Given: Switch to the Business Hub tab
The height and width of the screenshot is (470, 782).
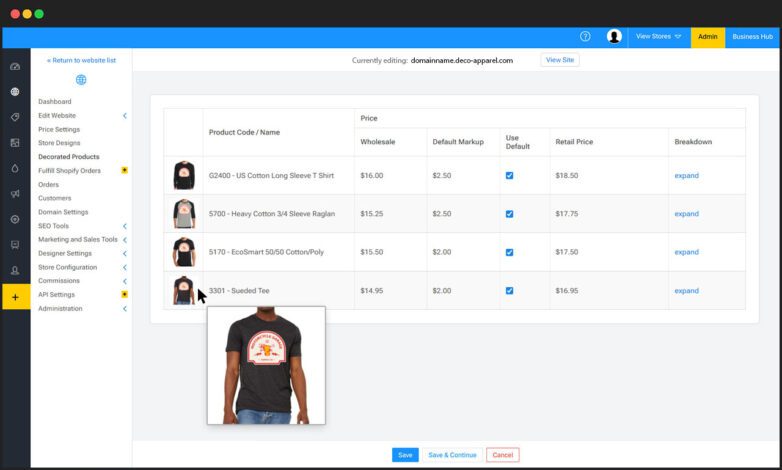Looking at the screenshot, I should coord(752,37).
